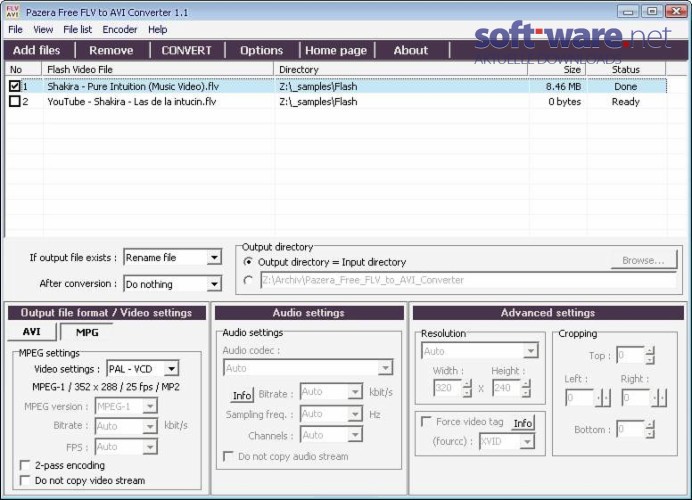This screenshot has height=500, width=692.
Task: Click the Remove toolbar button
Action: [x=111, y=50]
